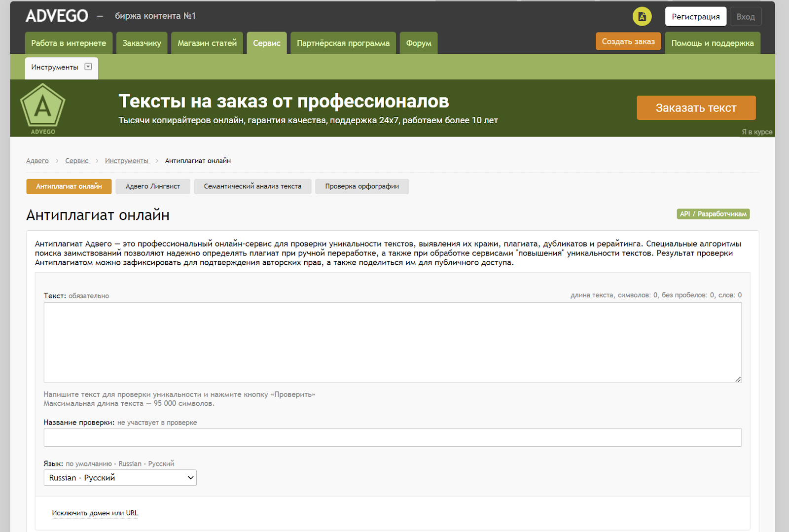Click the yellow round Advego icon
Image resolution: width=789 pixels, height=532 pixels.
(x=642, y=16)
